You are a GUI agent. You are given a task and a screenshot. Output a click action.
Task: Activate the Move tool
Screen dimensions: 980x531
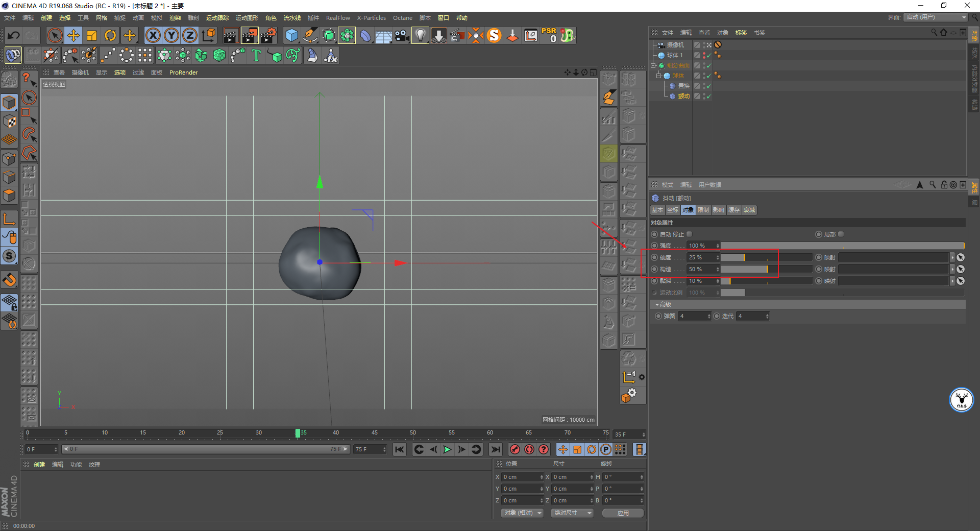click(73, 35)
